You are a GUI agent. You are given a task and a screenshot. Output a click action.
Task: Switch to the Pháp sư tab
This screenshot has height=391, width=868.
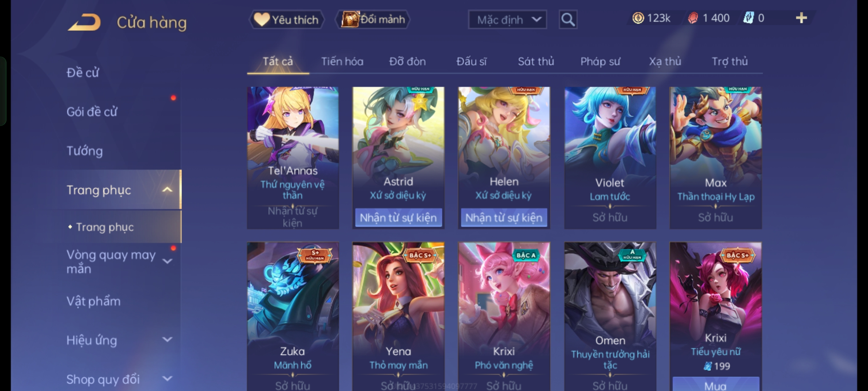[x=600, y=62]
